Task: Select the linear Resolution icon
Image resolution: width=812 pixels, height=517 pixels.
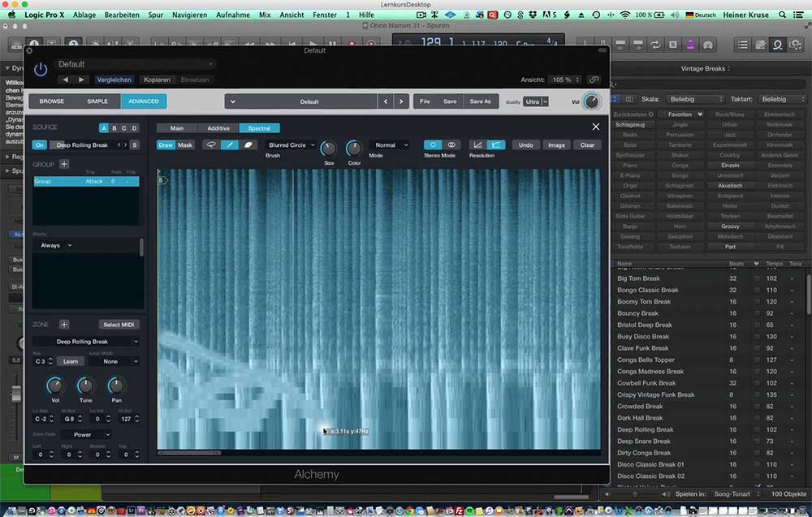Action: [478, 145]
